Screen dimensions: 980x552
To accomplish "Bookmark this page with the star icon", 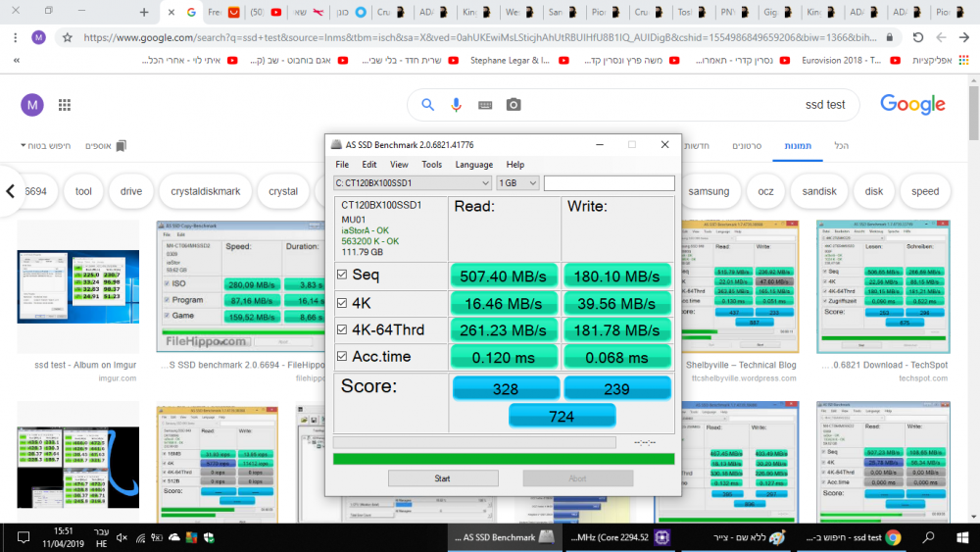I will tap(68, 37).
